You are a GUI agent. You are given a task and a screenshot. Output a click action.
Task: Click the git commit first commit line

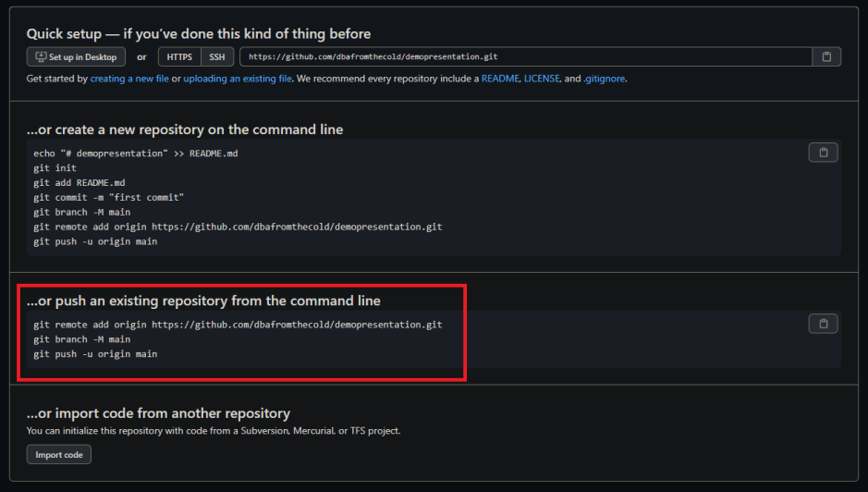coord(109,198)
